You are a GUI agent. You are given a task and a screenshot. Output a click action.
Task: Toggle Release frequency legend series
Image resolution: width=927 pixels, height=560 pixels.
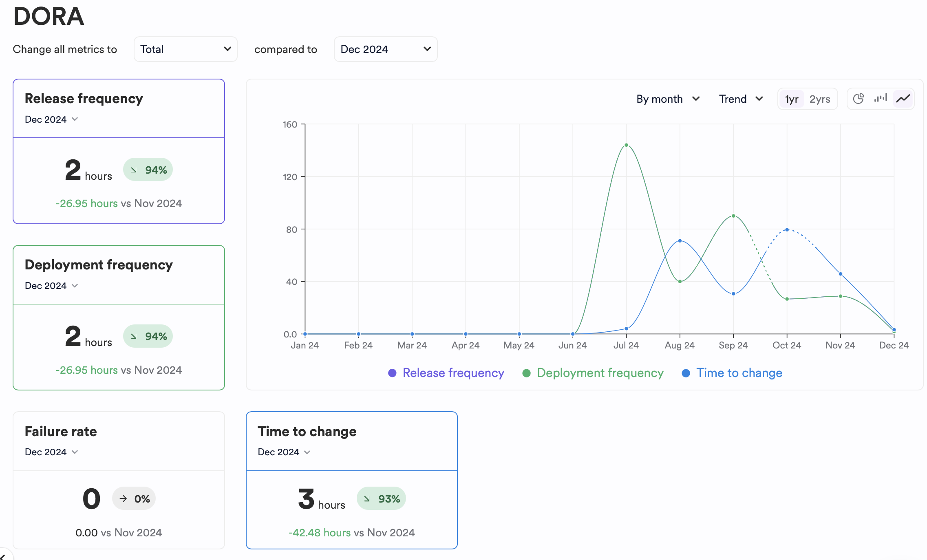pyautogui.click(x=446, y=373)
